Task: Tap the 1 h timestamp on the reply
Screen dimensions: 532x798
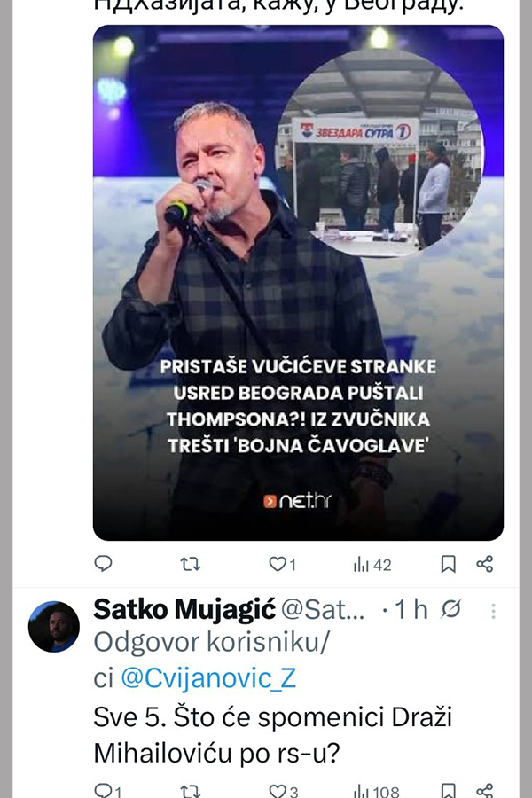Action: tap(411, 610)
